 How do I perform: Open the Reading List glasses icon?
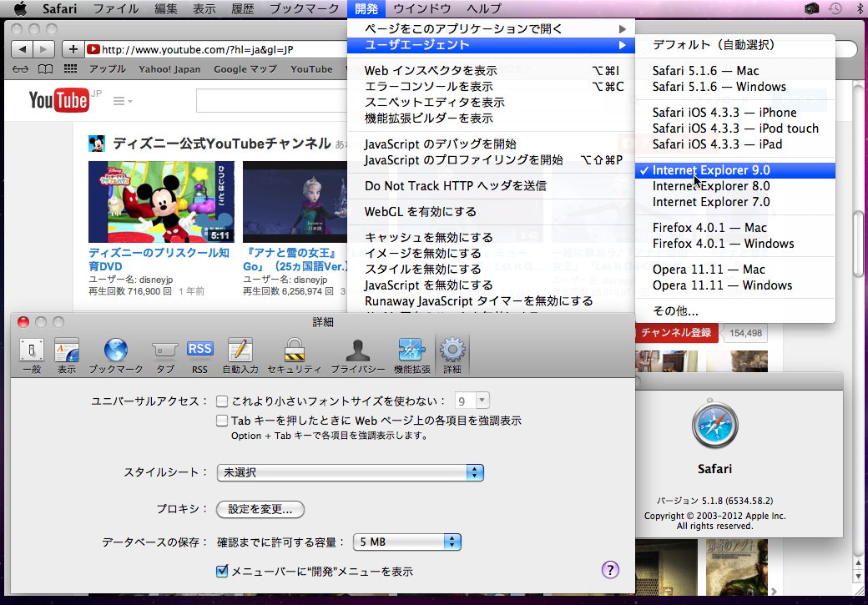coord(21,69)
